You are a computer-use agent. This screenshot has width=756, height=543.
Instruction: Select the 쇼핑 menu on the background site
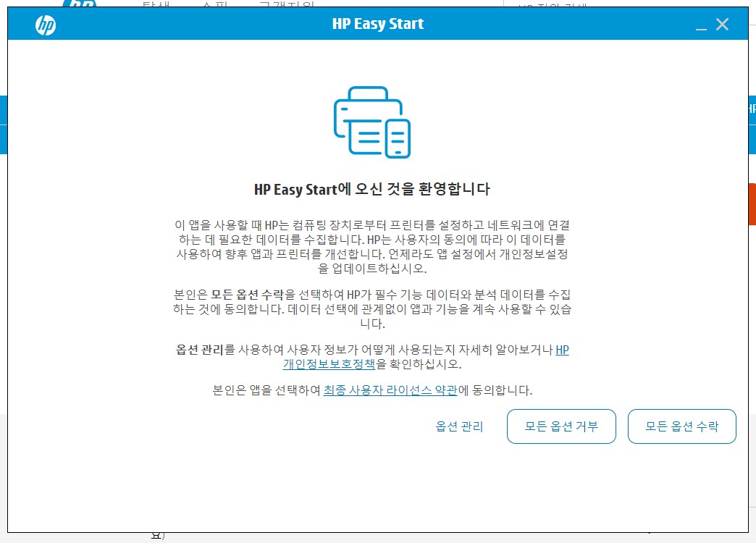[x=213, y=4]
